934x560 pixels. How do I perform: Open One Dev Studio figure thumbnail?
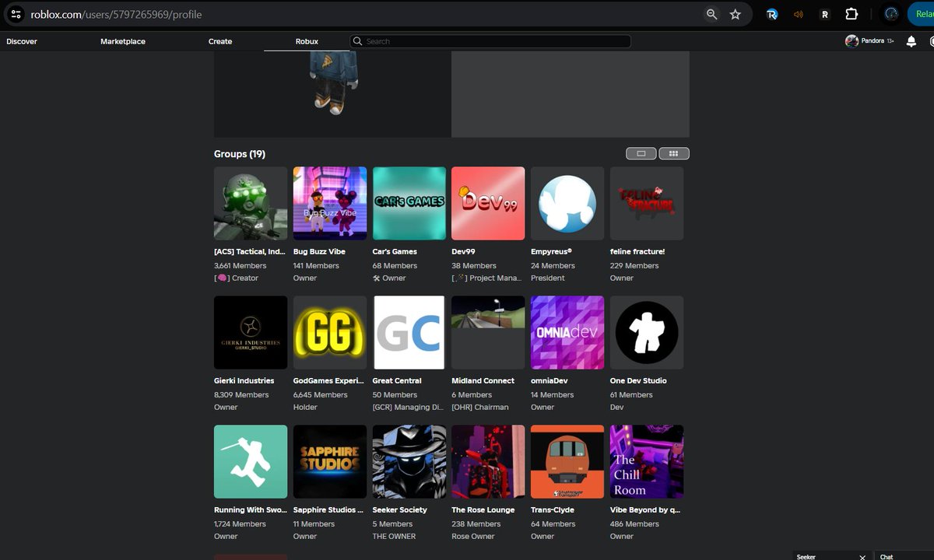tap(647, 332)
